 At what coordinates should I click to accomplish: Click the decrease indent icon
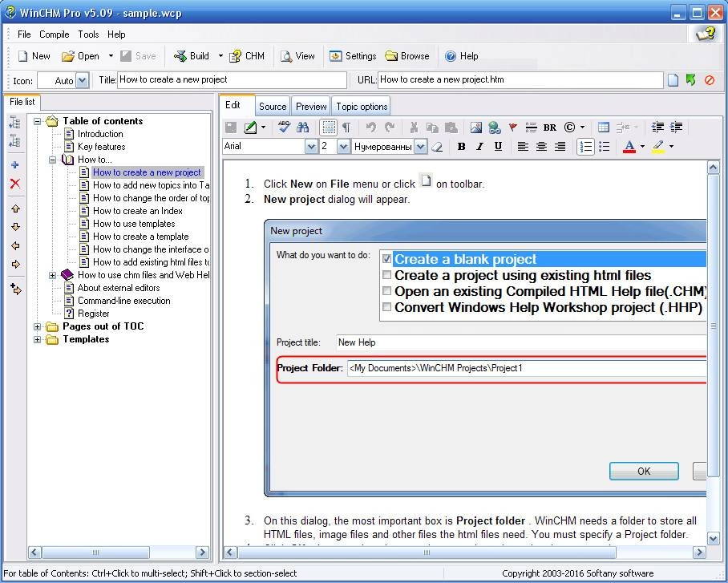tap(657, 127)
